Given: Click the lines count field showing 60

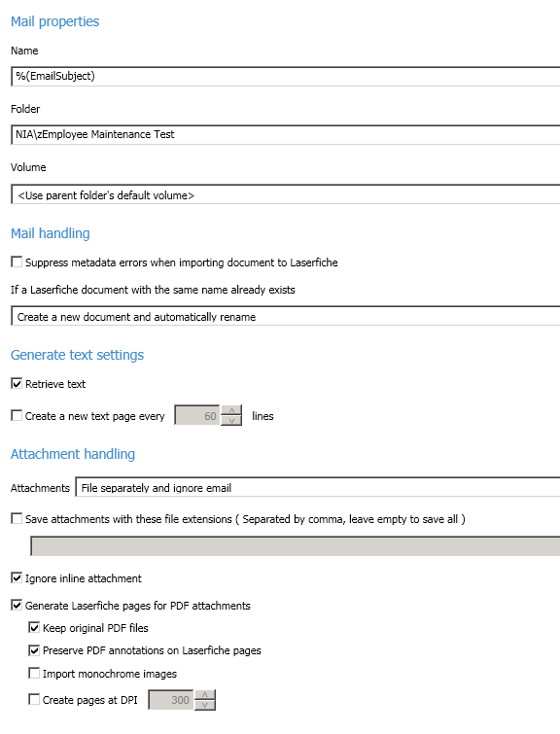Looking at the screenshot, I should coord(197,415).
